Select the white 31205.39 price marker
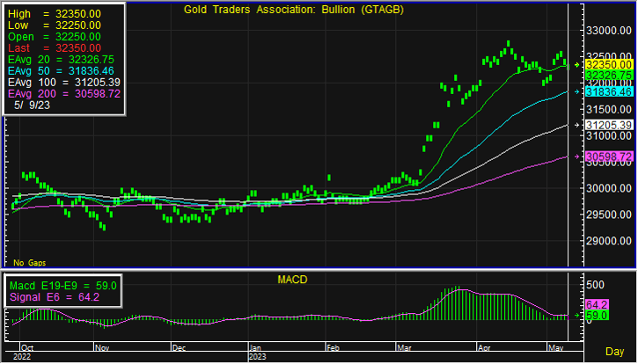638x364 pixels. tap(608, 126)
